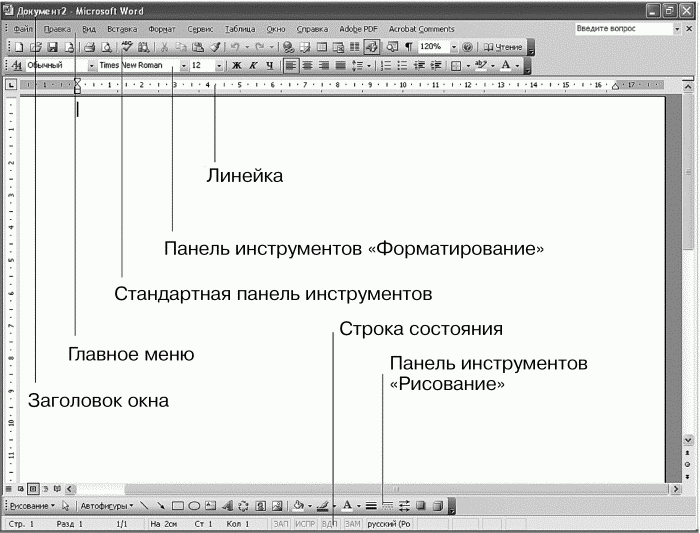Click the Введите вопрос help search box

pos(624,29)
